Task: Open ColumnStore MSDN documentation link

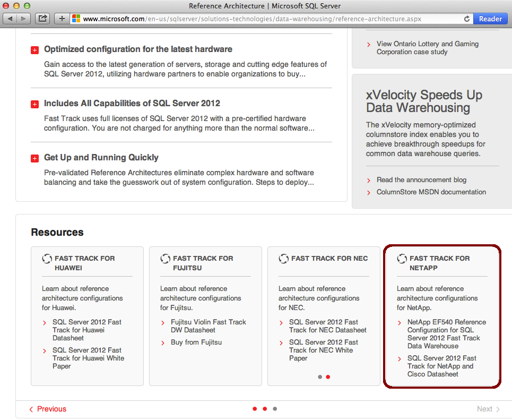Action: [x=431, y=192]
